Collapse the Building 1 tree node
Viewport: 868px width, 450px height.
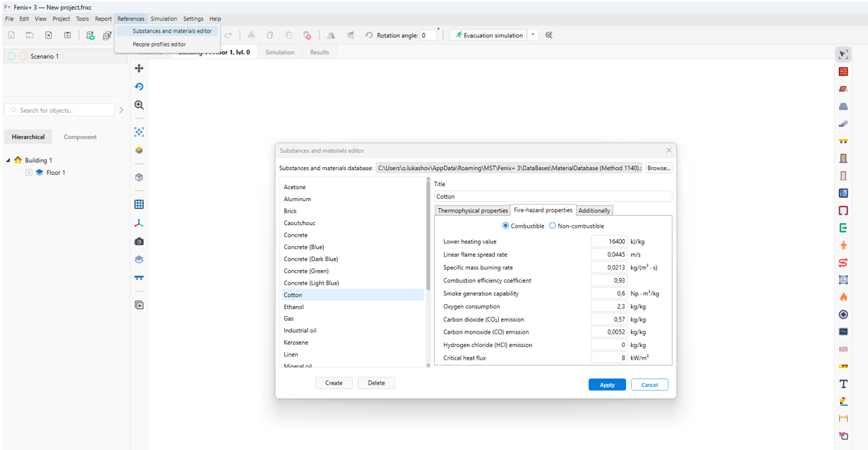pos(8,161)
